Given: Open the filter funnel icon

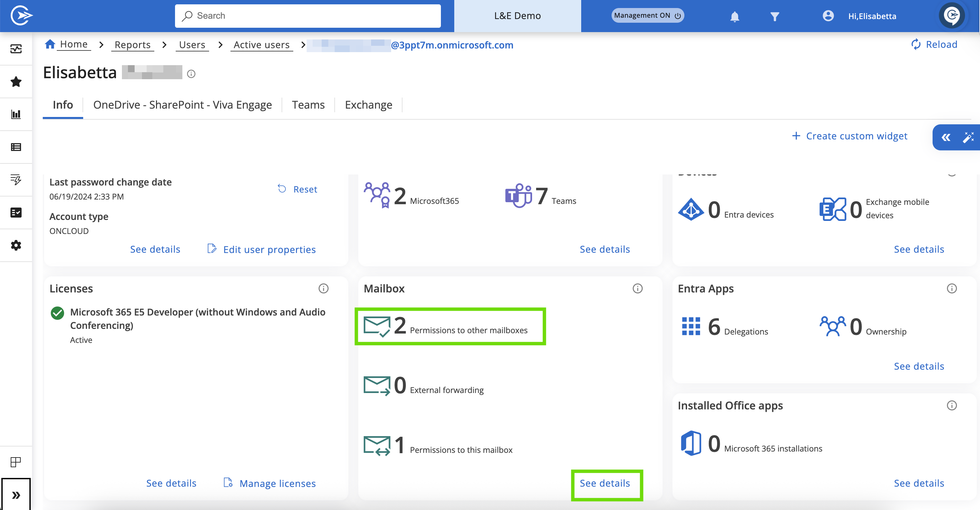Looking at the screenshot, I should 775,16.
